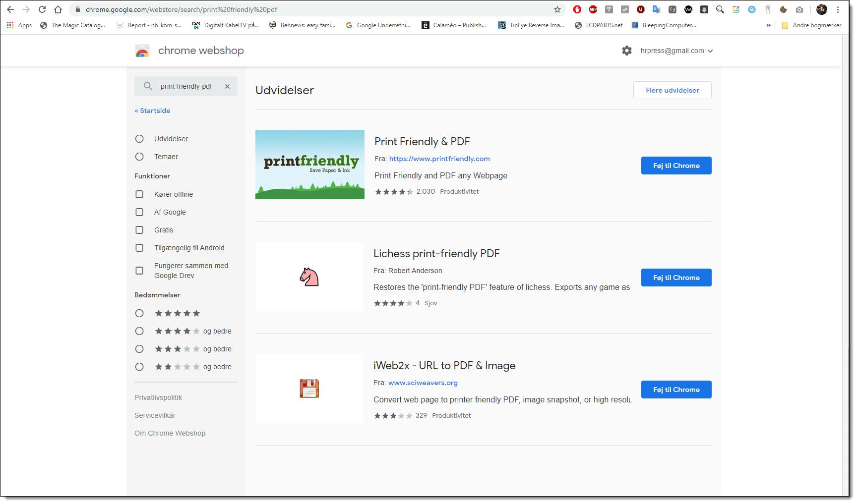Go back via the Startside link

click(x=152, y=111)
